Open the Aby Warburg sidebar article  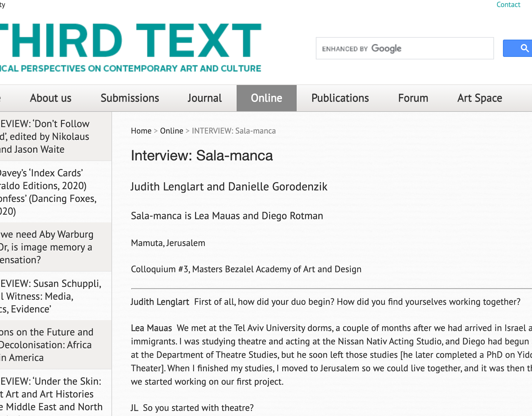[56, 247]
